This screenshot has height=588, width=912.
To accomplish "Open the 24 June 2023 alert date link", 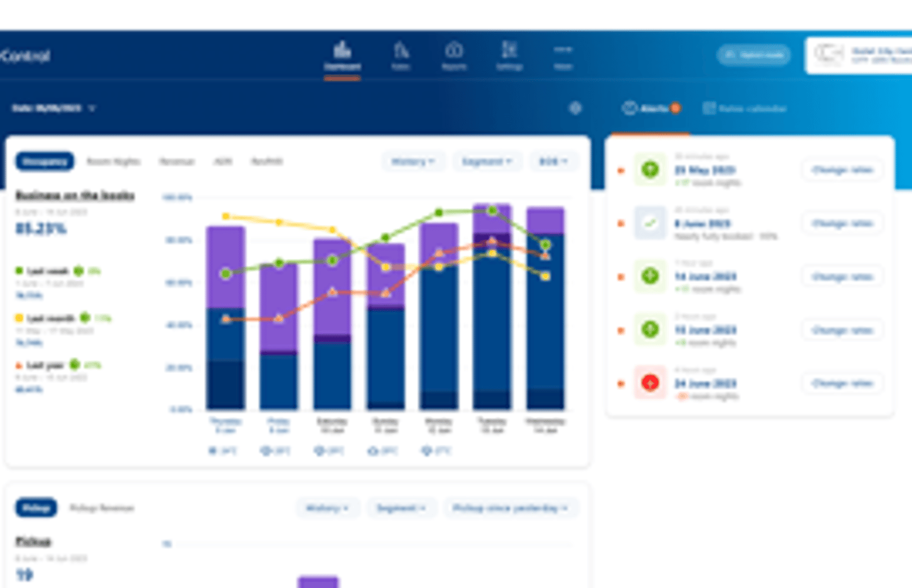I will (x=706, y=383).
